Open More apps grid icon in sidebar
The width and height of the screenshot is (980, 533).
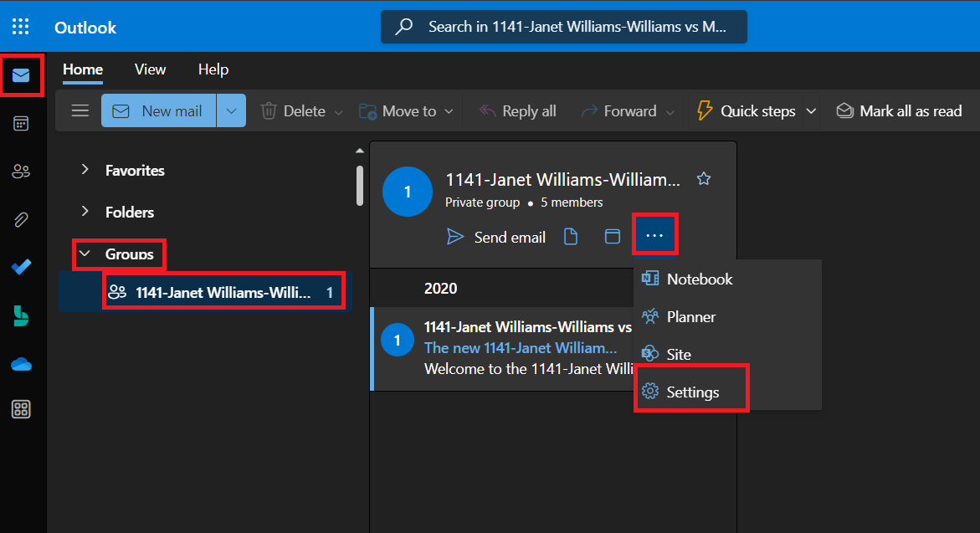pyautogui.click(x=21, y=409)
